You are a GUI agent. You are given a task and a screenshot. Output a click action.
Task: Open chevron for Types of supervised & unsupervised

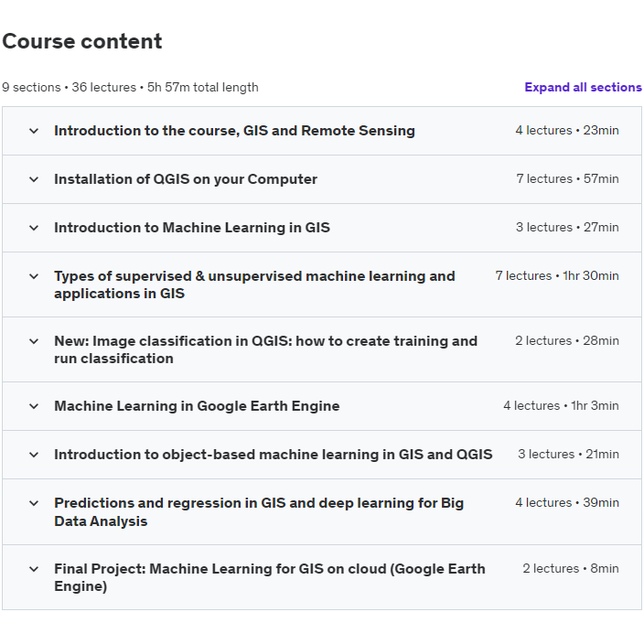34,276
